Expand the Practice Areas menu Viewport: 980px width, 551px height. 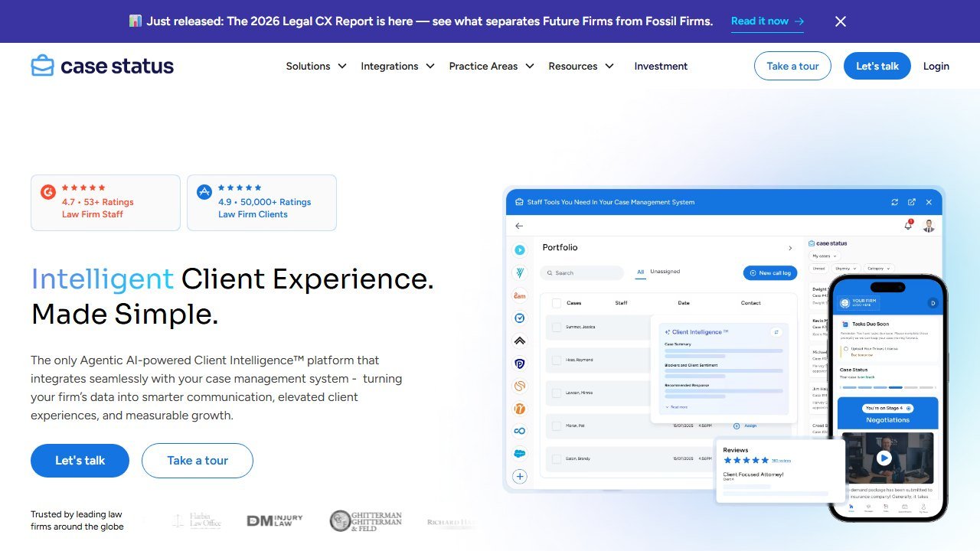click(x=492, y=67)
